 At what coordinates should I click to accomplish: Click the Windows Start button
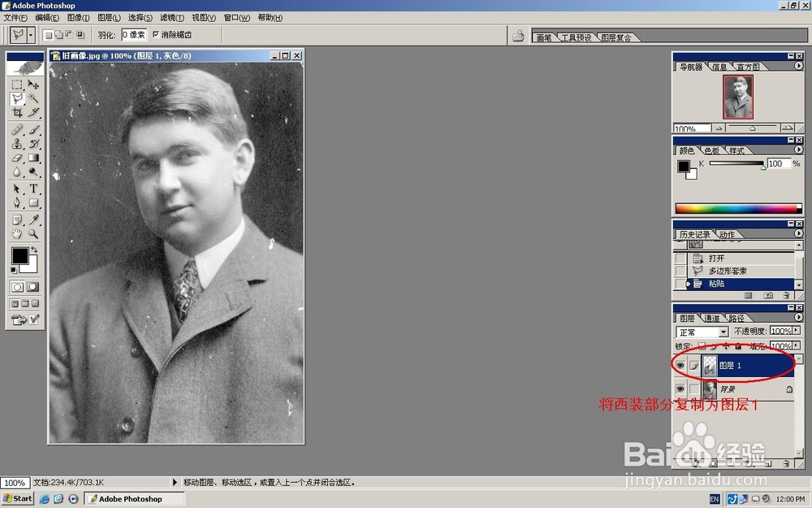coord(18,499)
